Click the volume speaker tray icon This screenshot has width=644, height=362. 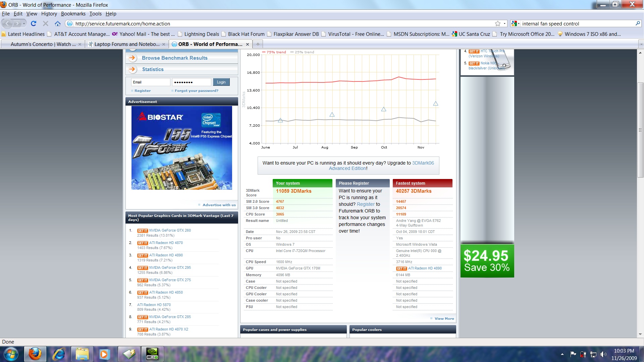click(x=603, y=354)
